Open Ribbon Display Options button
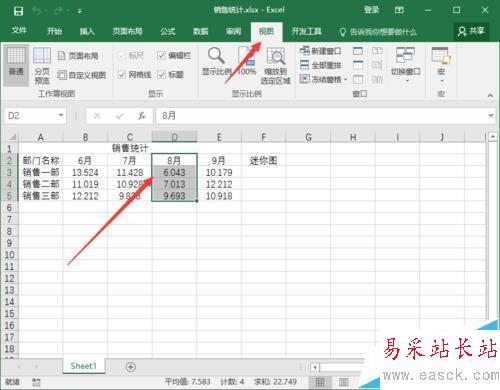Viewport: 500px width, 390px height. [399, 10]
